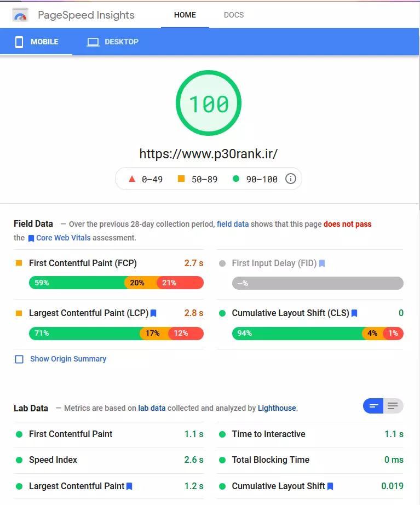Click the page scrollbar on right edge
The height and width of the screenshot is (505, 420).
pos(419,106)
